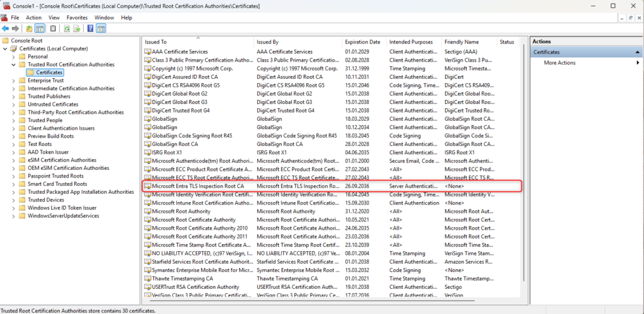Click certificate icon for Thawte Timestamping CA
The image size is (644, 314).
(x=148, y=279)
